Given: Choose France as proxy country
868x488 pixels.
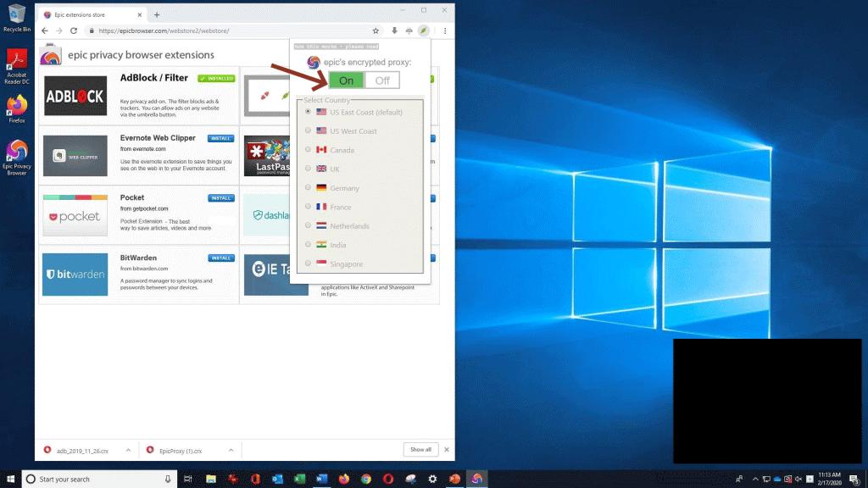Looking at the screenshot, I should point(308,207).
